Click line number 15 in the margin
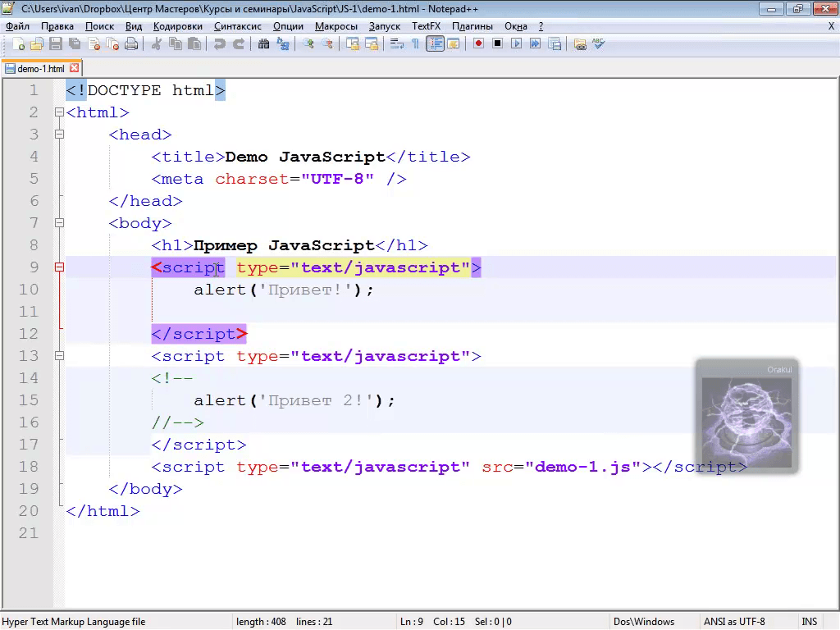Viewport: 840px width, 630px height. click(29, 400)
